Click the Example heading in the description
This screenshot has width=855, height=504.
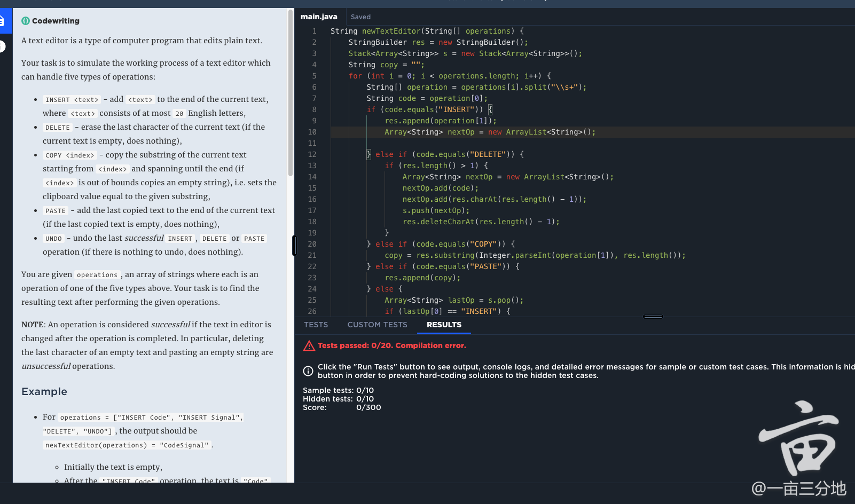(x=44, y=391)
